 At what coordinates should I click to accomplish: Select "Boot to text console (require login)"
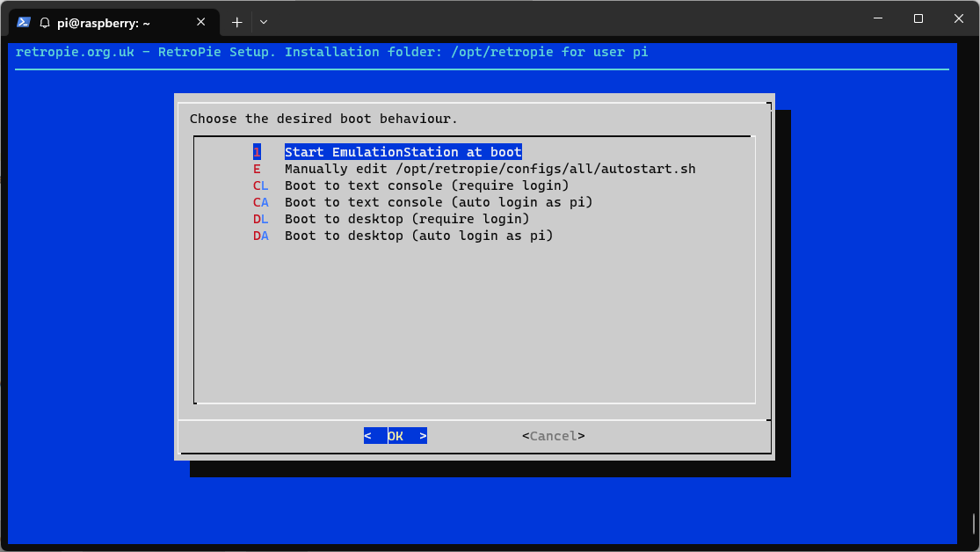point(427,185)
